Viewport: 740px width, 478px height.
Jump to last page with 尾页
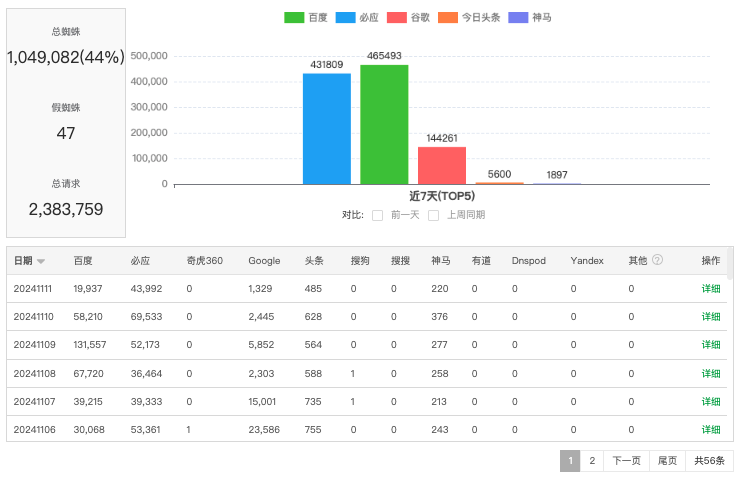click(667, 461)
